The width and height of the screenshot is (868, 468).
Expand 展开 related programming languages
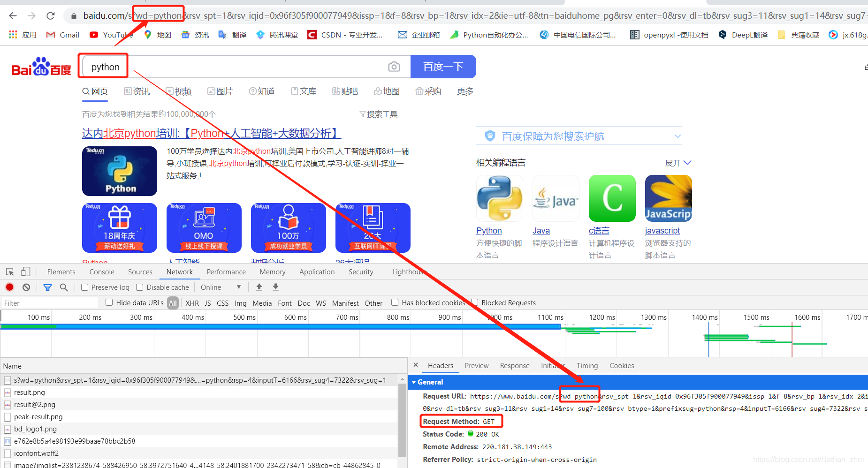point(678,163)
